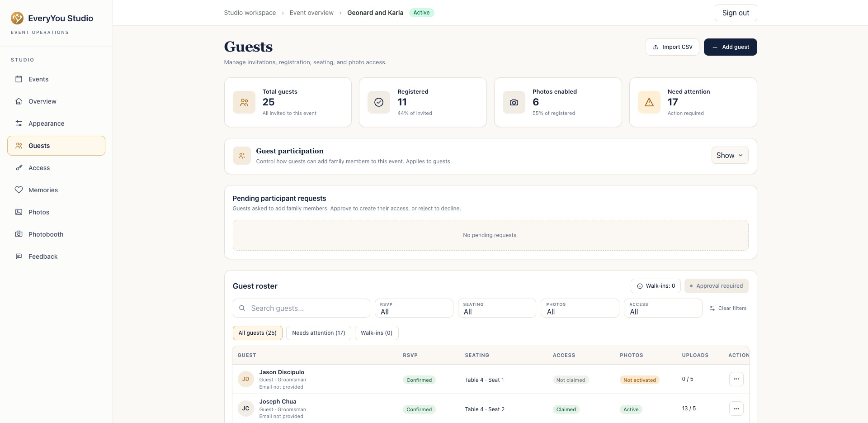Click the Add guest button
The image size is (868, 423).
[x=731, y=47]
